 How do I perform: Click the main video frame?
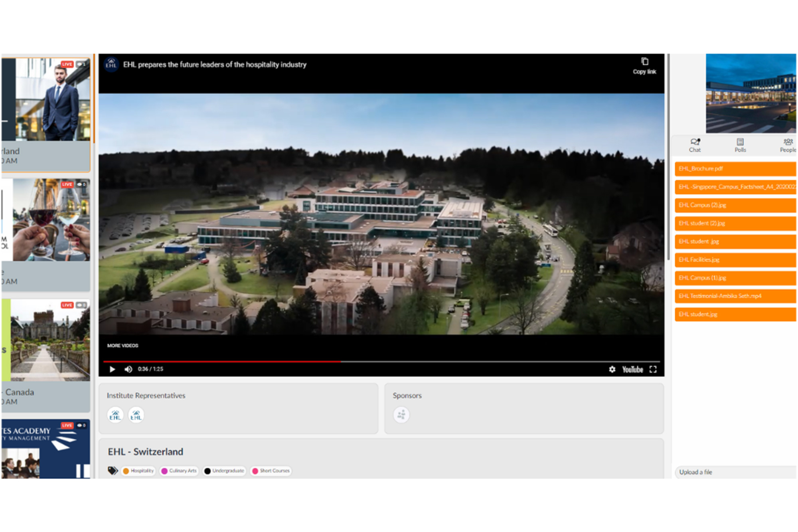381,214
